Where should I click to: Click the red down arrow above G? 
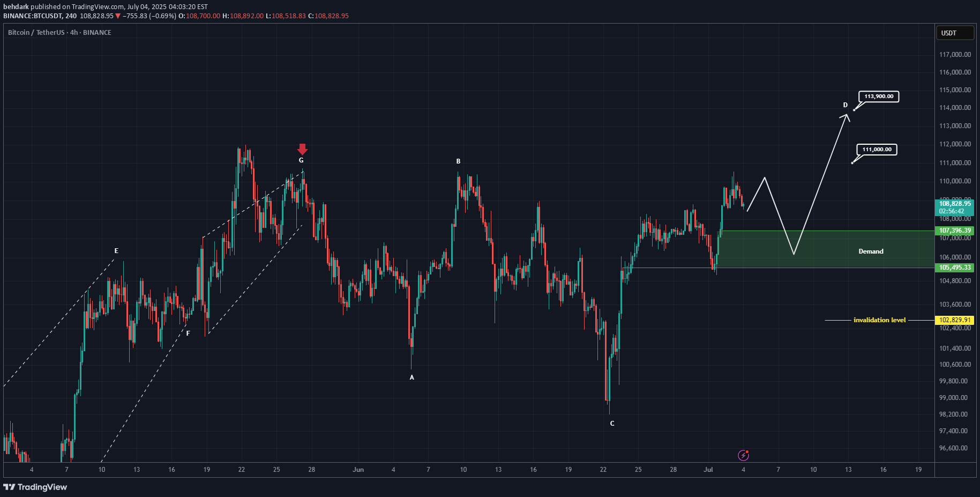click(303, 149)
